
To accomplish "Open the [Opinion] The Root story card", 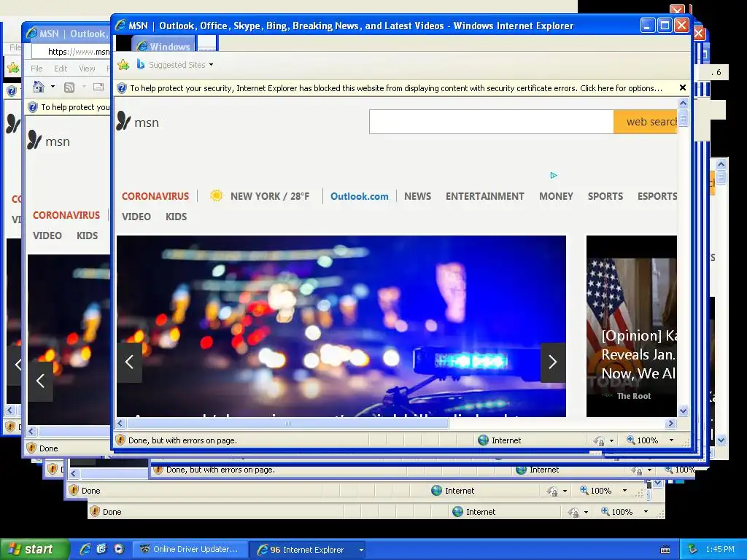I will [x=631, y=326].
